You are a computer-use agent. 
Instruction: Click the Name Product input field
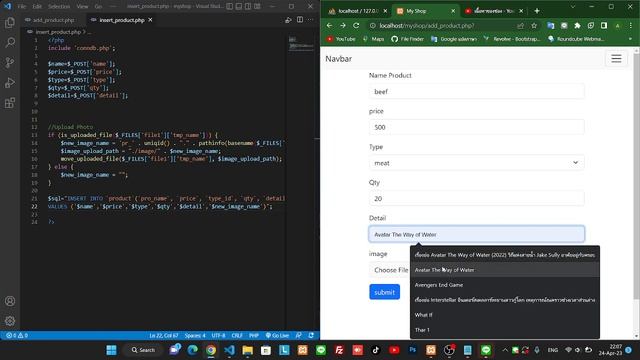(476, 91)
